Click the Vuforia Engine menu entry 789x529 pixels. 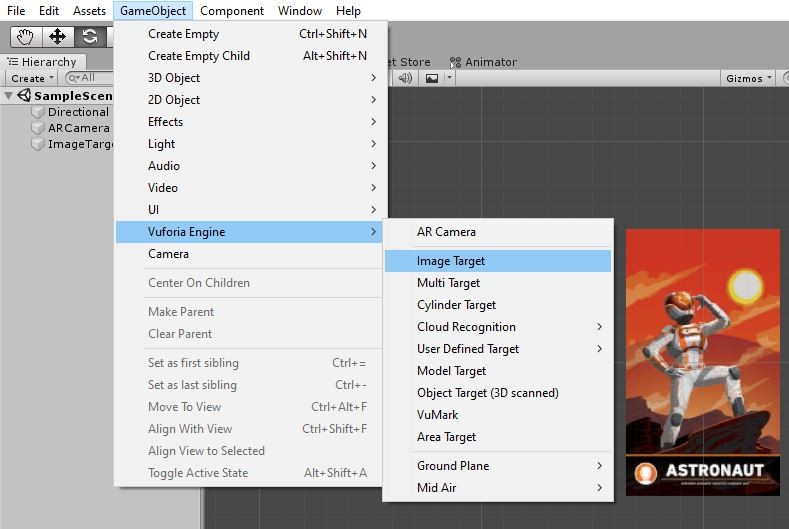[x=249, y=232]
